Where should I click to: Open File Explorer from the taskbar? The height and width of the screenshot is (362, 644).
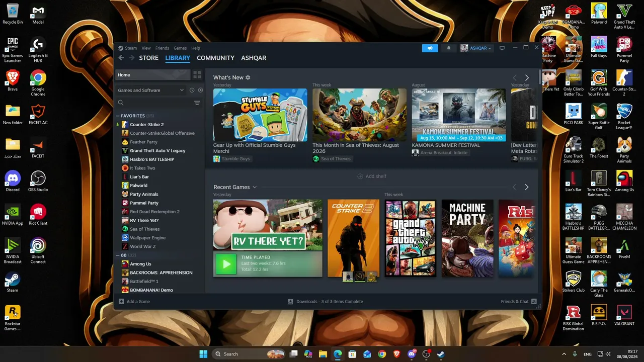[323, 354]
